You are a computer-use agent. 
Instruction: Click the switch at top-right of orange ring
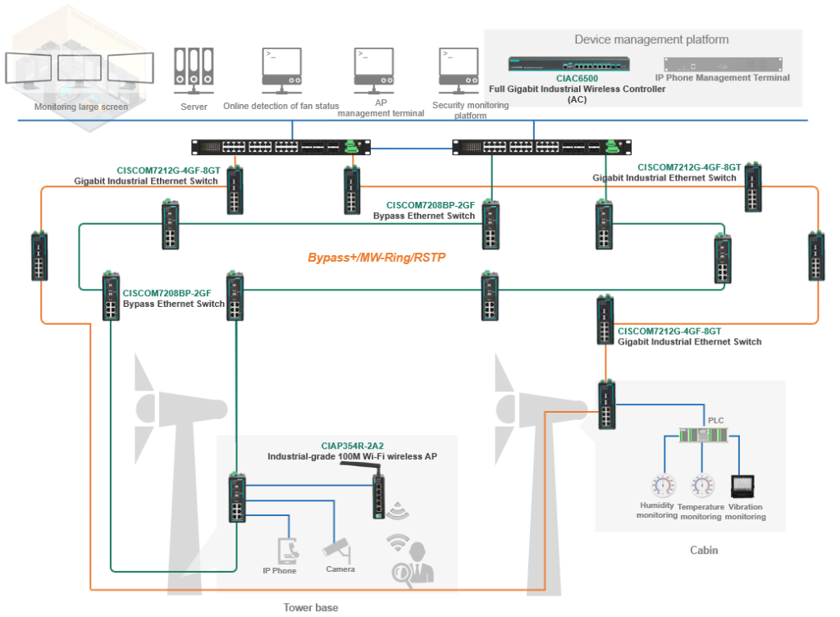tap(753, 187)
